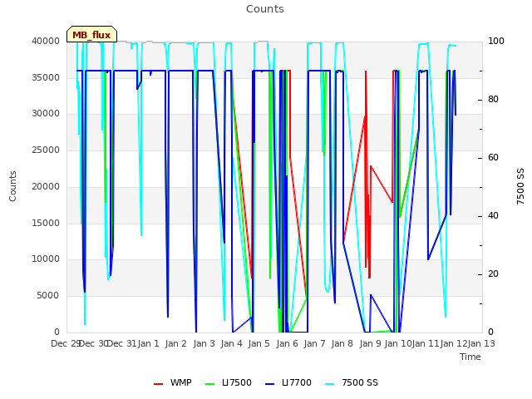Click the right axis 100 tick label
The image size is (532, 399).
496,41
